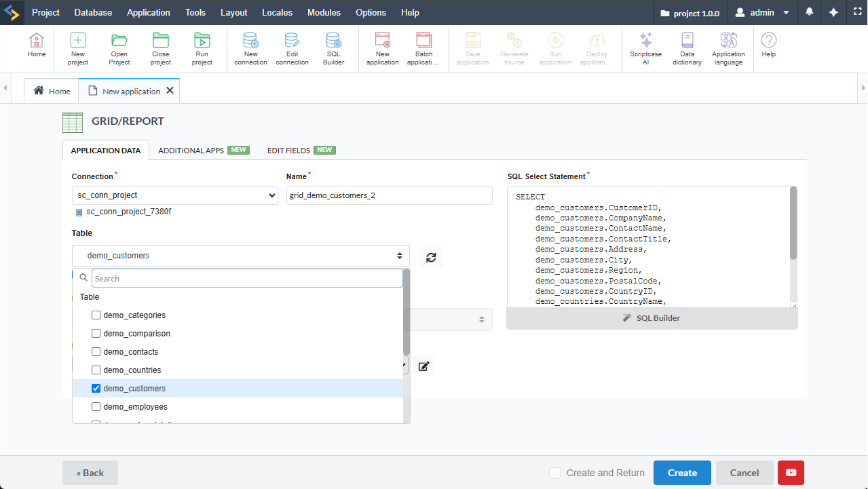Click the Name input field
868x489 pixels.
[390, 195]
